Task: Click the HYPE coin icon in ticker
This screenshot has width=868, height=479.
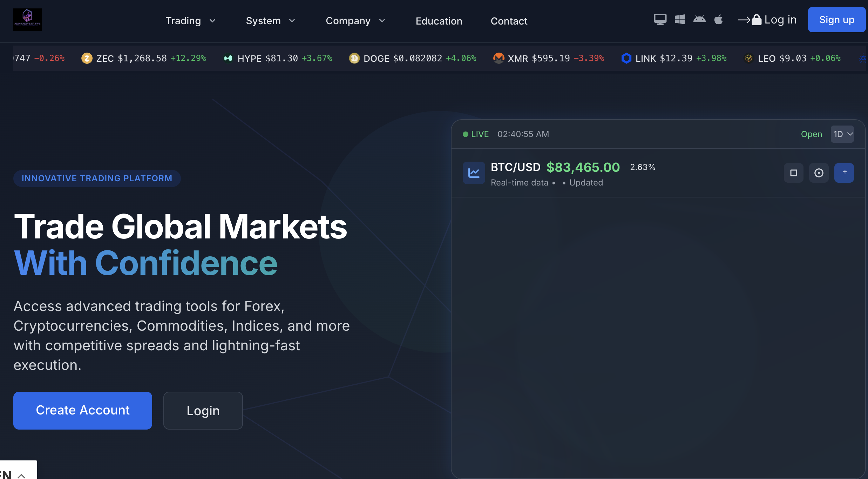Action: click(x=228, y=58)
